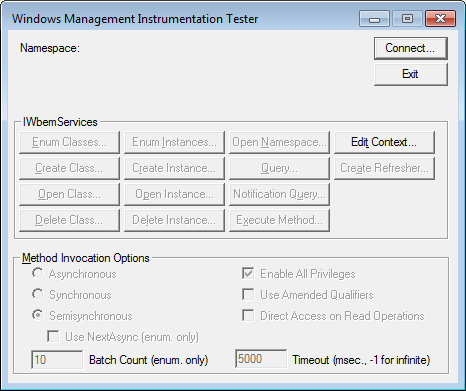Click the Create Class... button

pos(69,168)
